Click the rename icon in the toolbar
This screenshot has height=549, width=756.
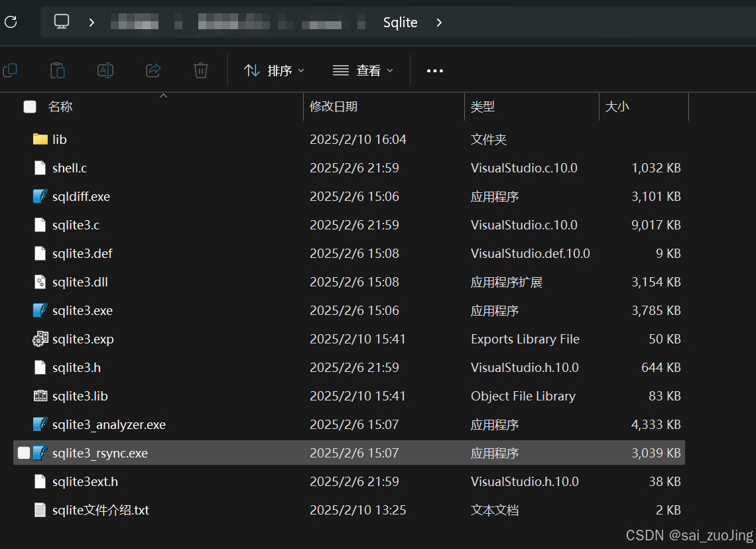pyautogui.click(x=105, y=70)
